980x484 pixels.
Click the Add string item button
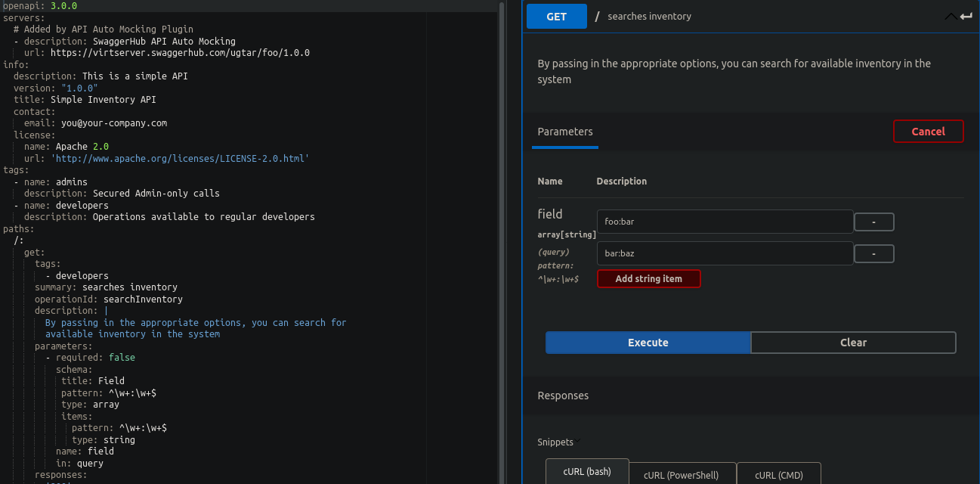pos(648,278)
